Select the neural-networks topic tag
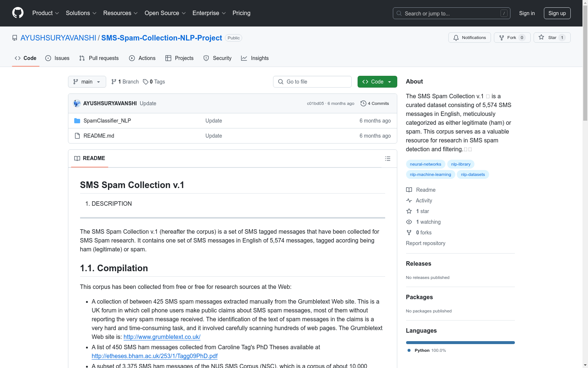The width and height of the screenshot is (588, 368). tap(426, 164)
